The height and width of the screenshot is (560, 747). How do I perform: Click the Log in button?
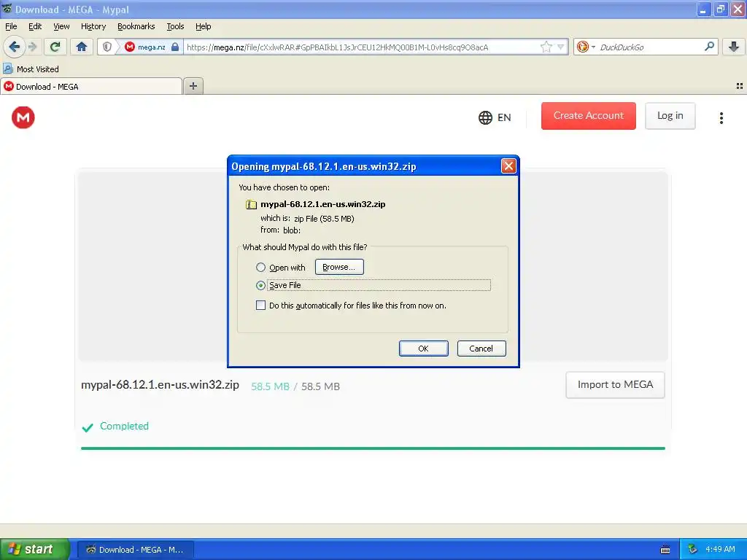(x=670, y=116)
